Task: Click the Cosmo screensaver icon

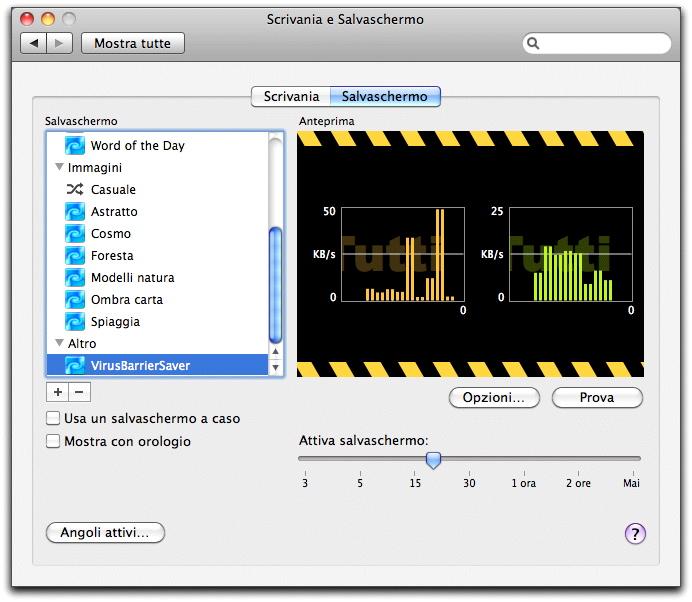Action: pyautogui.click(x=75, y=233)
